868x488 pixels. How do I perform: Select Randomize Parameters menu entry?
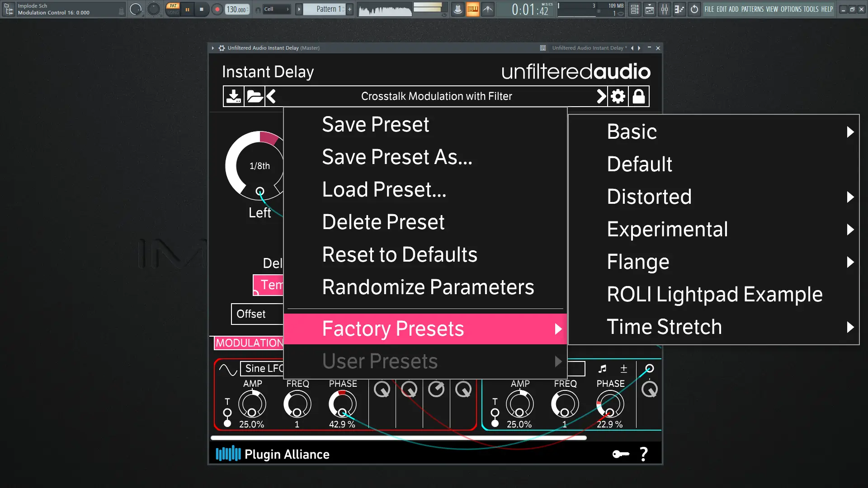pyautogui.click(x=428, y=287)
